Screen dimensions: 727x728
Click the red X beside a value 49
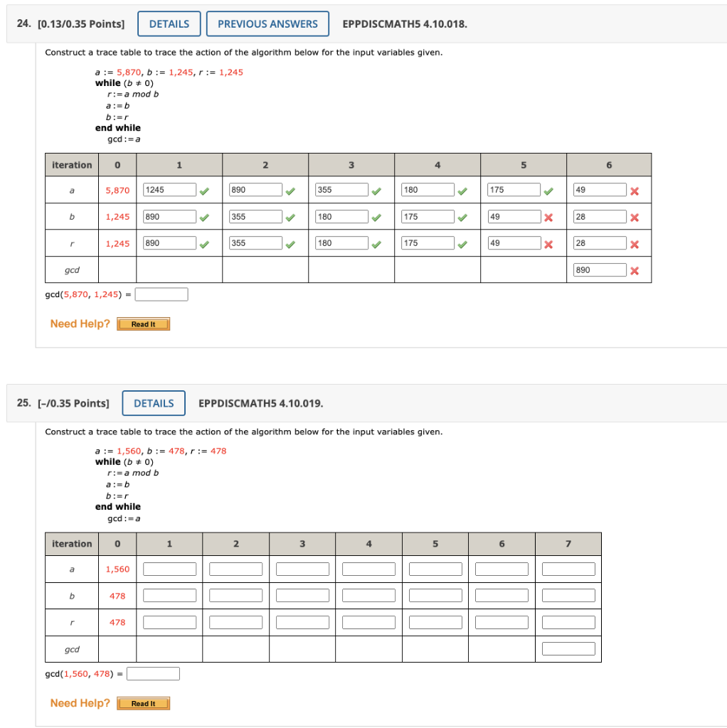point(635,190)
